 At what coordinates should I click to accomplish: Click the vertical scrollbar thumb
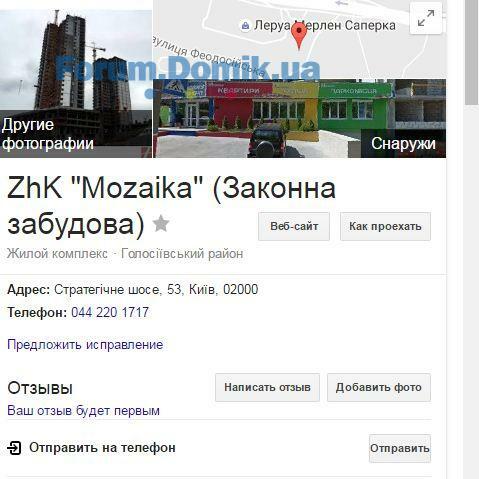472,52
